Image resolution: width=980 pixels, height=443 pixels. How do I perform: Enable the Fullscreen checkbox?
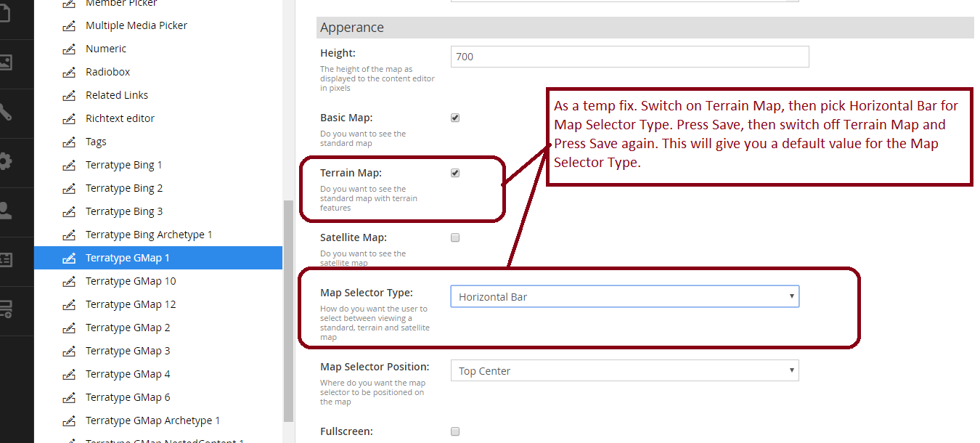(x=455, y=431)
